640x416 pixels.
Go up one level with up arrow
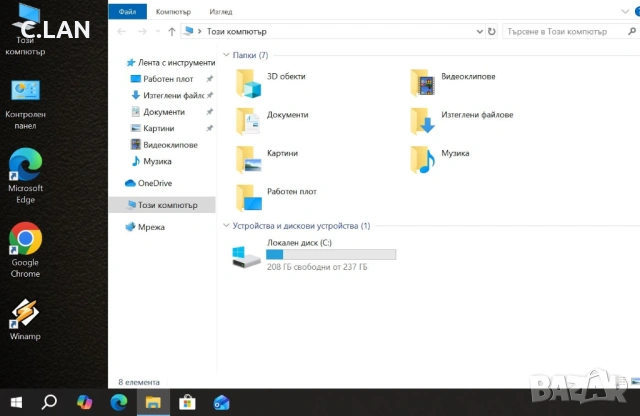coord(172,31)
